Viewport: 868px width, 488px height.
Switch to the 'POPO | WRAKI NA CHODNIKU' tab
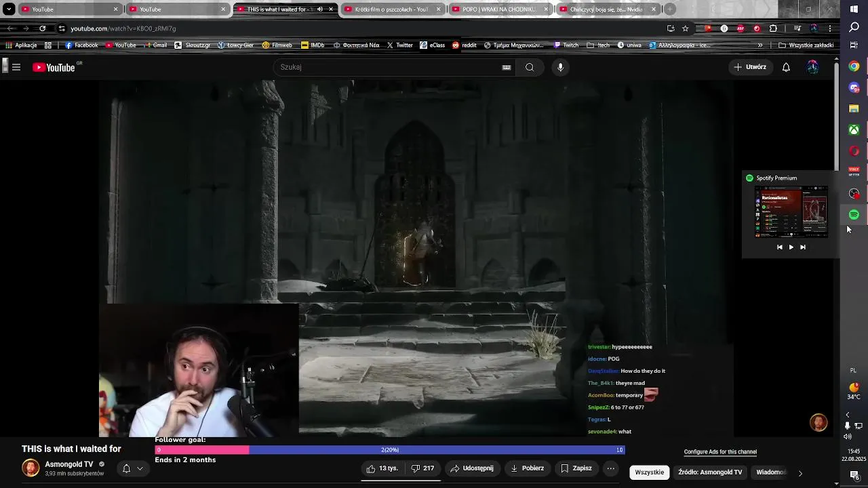[500, 9]
